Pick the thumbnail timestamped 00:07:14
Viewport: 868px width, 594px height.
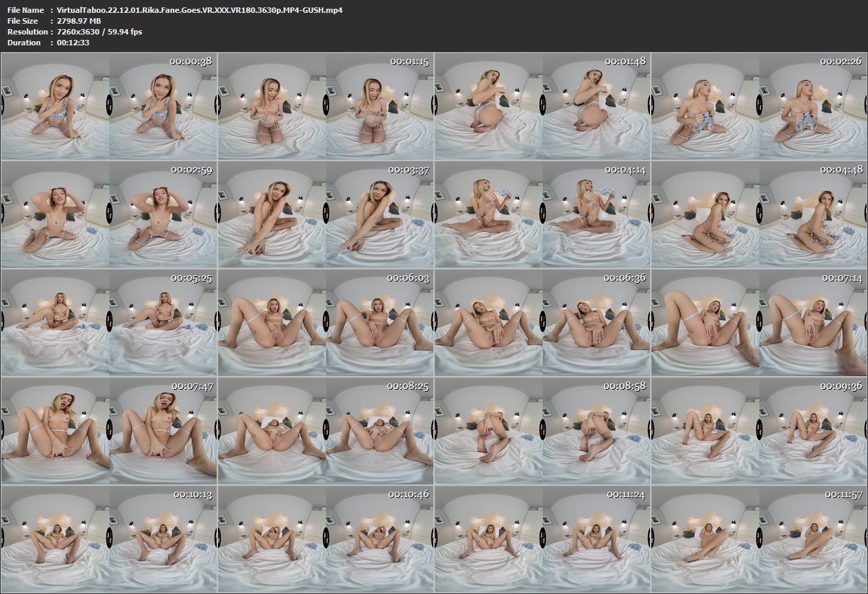click(759, 323)
